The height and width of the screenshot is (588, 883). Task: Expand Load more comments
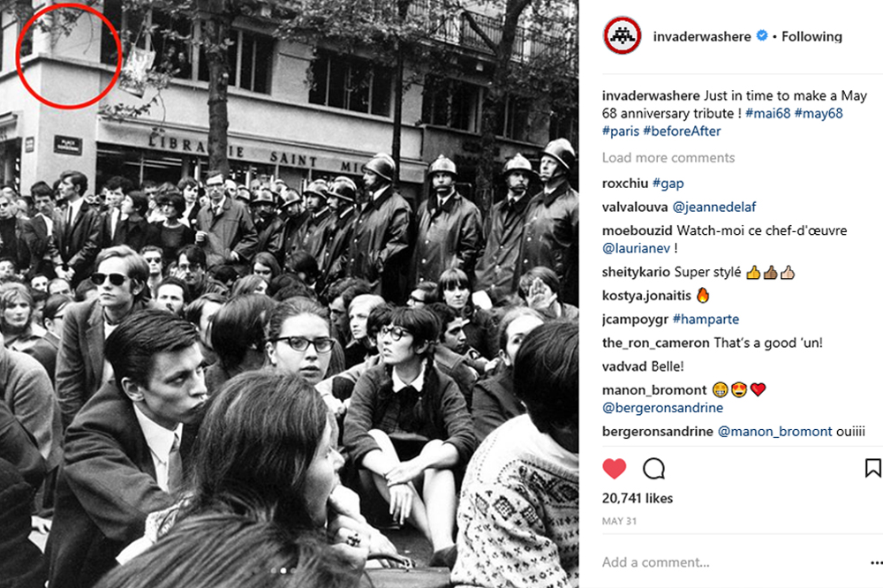click(668, 158)
